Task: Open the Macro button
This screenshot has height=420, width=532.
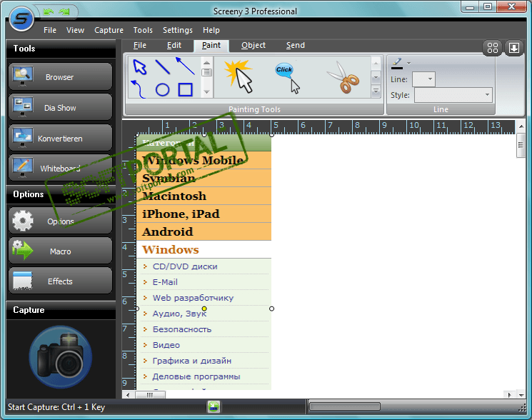Action: pyautogui.click(x=61, y=251)
